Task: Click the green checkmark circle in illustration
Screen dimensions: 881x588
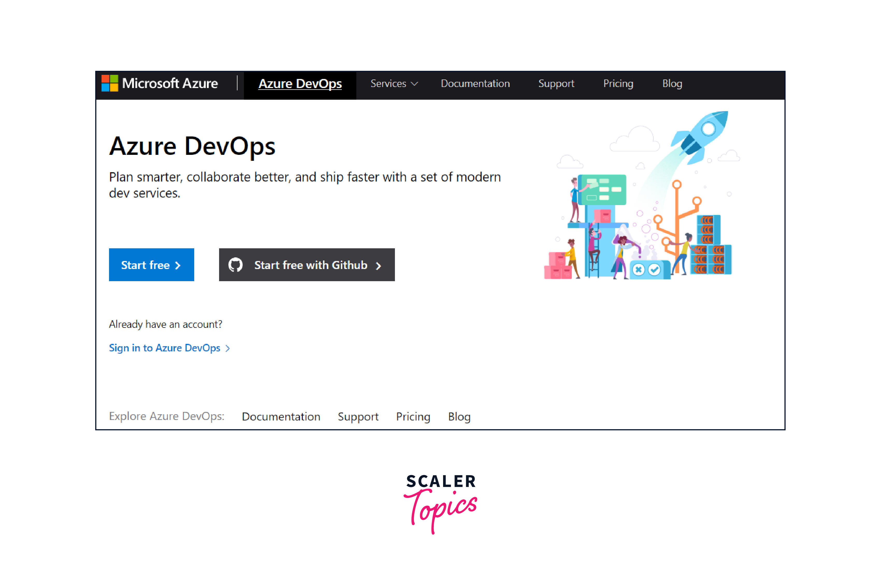Action: pyautogui.click(x=654, y=270)
